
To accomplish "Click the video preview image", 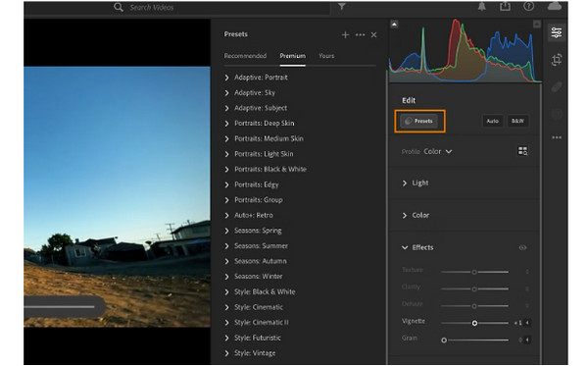I will (x=117, y=196).
